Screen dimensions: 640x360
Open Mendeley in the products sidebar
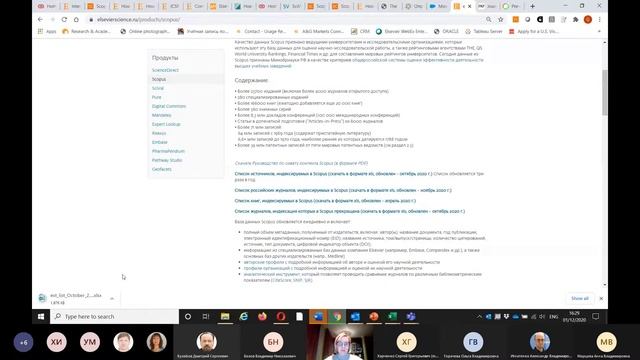coord(162,115)
